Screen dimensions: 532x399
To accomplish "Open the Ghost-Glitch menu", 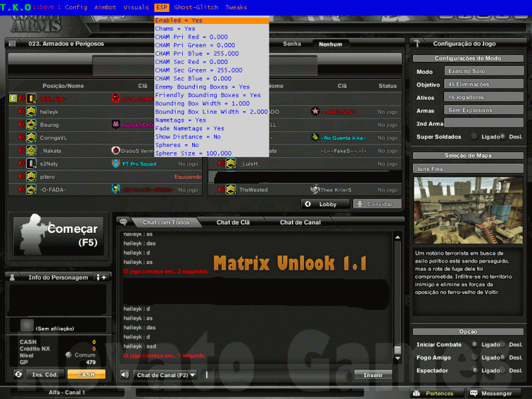I will (x=196, y=8).
